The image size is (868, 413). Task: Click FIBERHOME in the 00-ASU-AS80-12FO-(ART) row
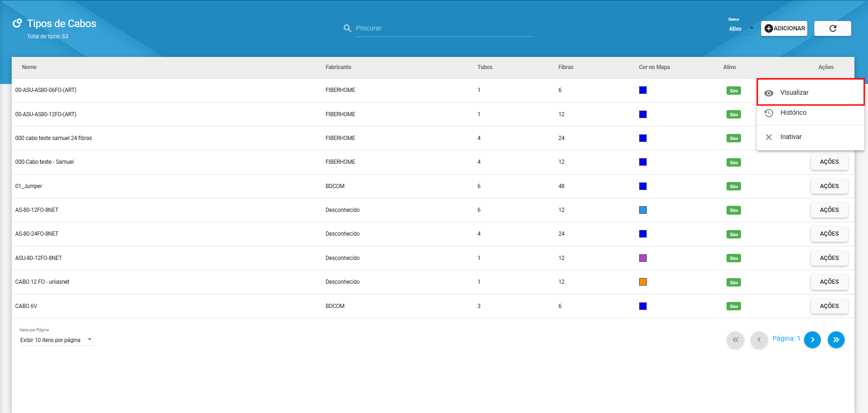click(340, 114)
